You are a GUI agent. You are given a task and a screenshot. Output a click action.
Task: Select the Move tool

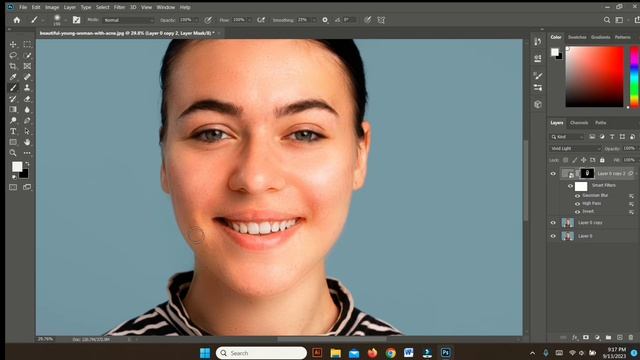[13, 44]
